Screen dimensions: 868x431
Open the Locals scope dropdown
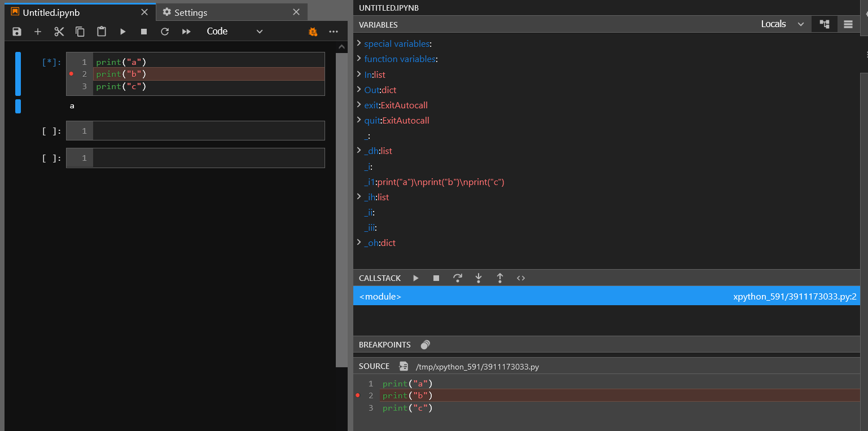(x=783, y=24)
